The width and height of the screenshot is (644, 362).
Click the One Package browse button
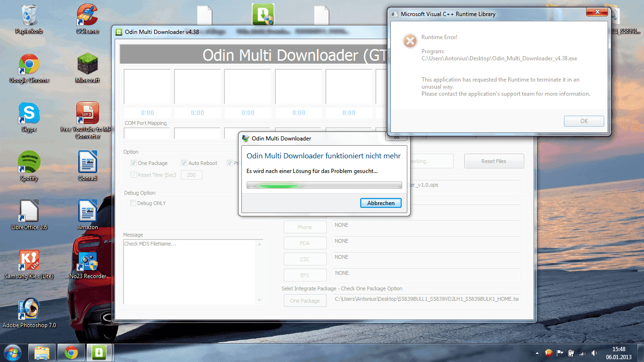pyautogui.click(x=305, y=301)
